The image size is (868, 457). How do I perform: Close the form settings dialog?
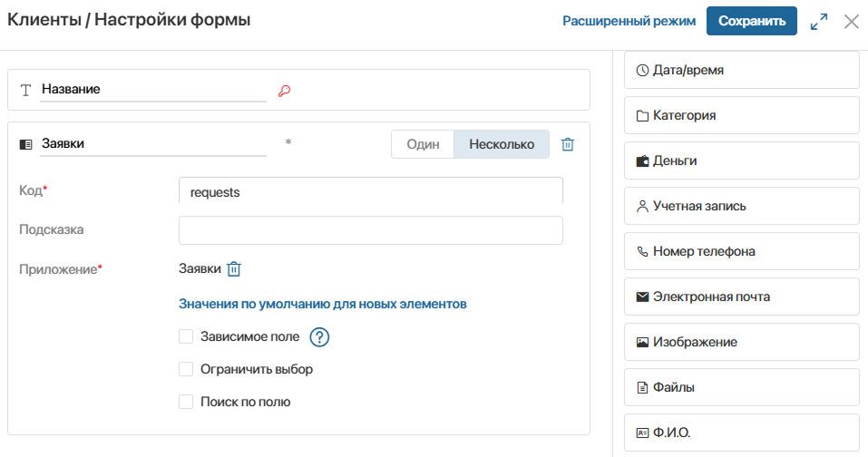pyautogui.click(x=852, y=22)
